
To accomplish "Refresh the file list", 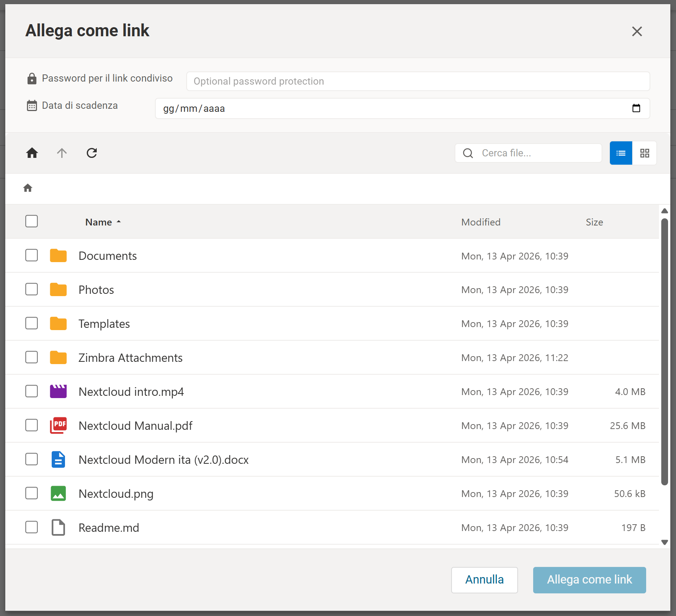I will [x=92, y=153].
